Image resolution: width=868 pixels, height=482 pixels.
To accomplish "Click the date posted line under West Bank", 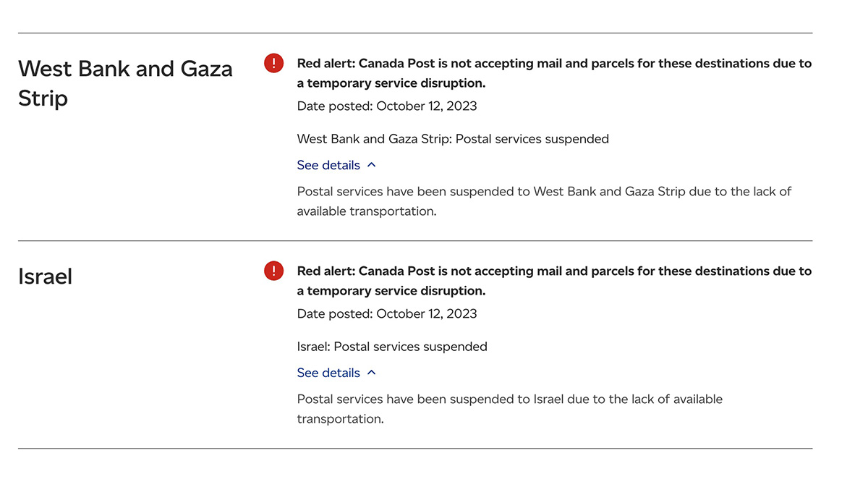I will tap(387, 106).
